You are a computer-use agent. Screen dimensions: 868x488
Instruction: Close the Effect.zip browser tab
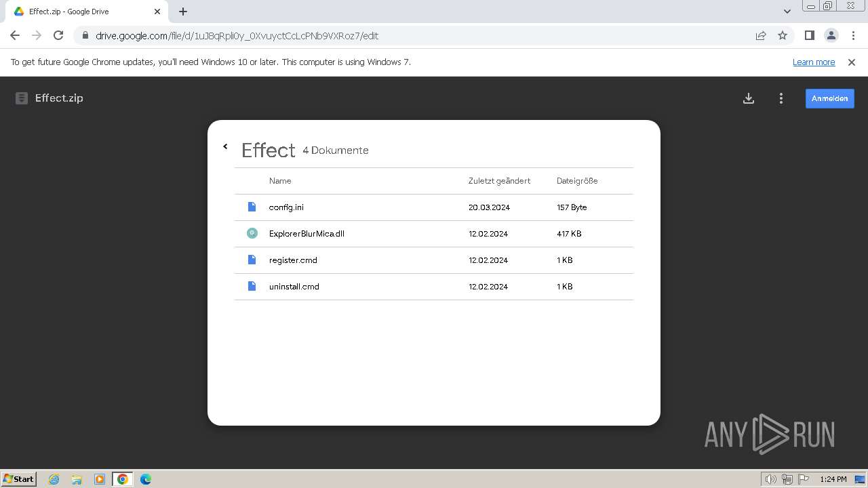(x=157, y=12)
